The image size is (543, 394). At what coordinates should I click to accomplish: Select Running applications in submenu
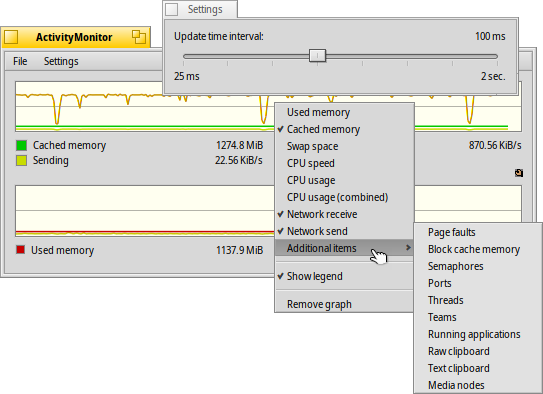[478, 334]
